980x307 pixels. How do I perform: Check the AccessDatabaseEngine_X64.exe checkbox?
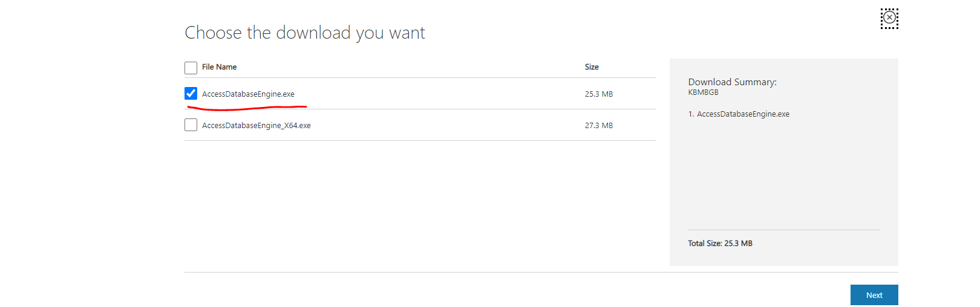pyautogui.click(x=191, y=125)
